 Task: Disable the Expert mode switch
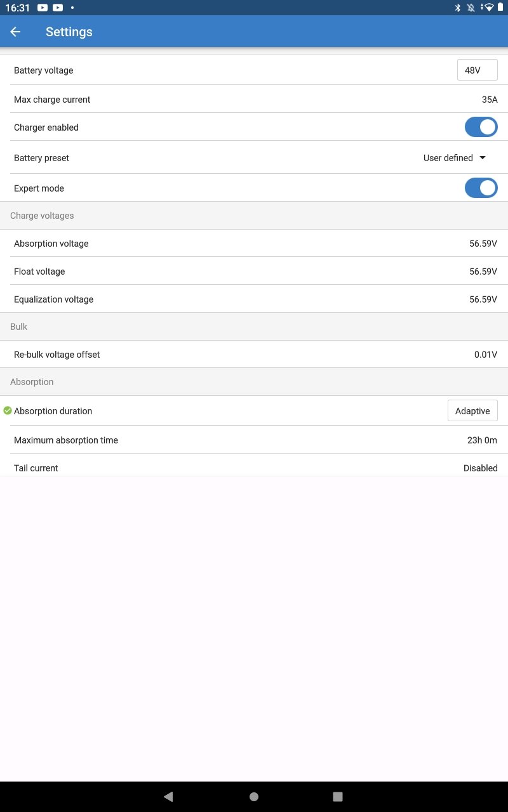481,188
